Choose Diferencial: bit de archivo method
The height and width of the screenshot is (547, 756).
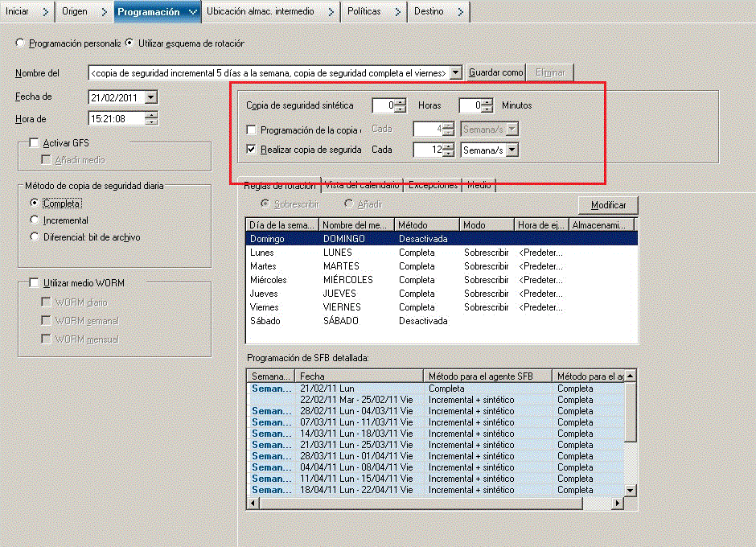pyautogui.click(x=34, y=237)
